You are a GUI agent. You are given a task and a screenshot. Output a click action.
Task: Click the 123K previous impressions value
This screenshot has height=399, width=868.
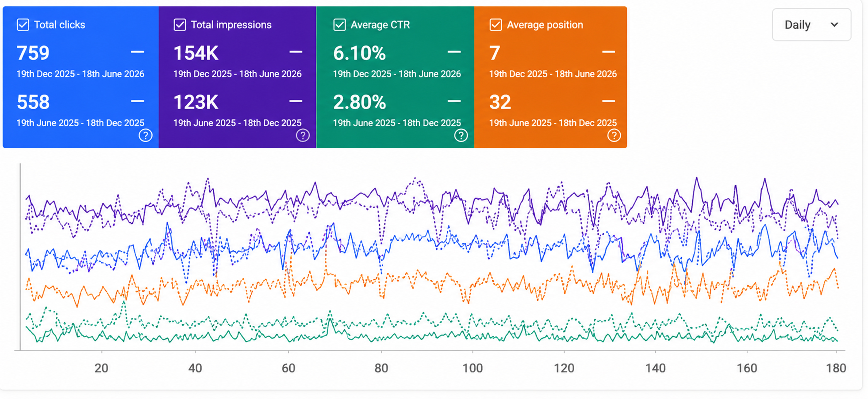tap(196, 102)
